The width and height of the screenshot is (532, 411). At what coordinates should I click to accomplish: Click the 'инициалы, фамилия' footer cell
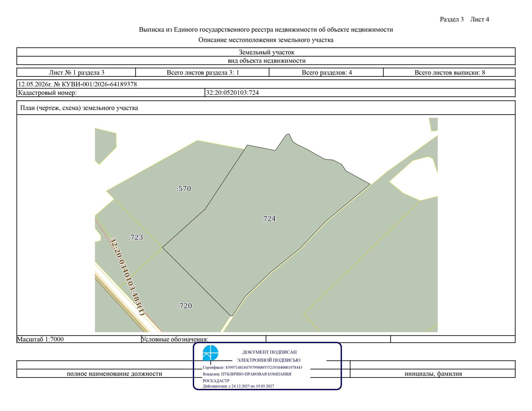pyautogui.click(x=433, y=373)
